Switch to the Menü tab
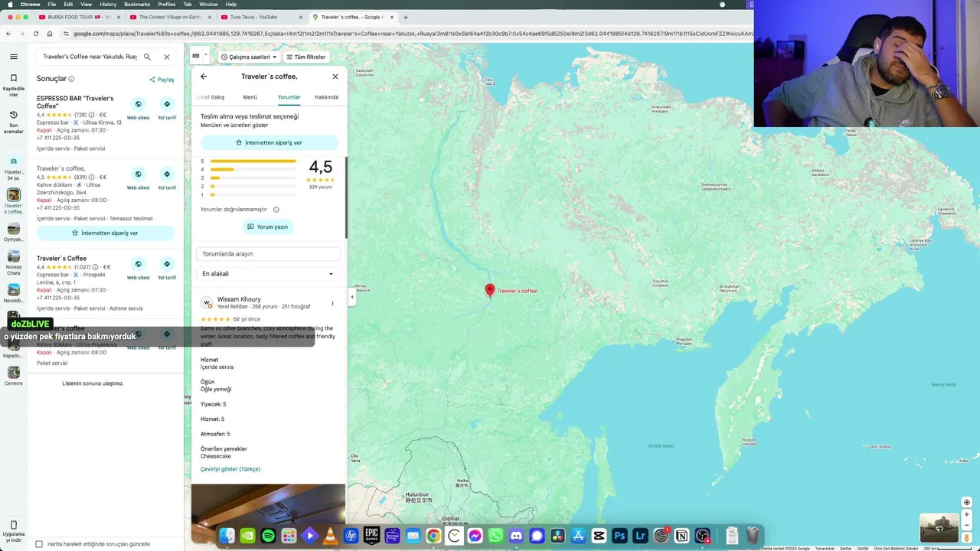 pos(250,97)
